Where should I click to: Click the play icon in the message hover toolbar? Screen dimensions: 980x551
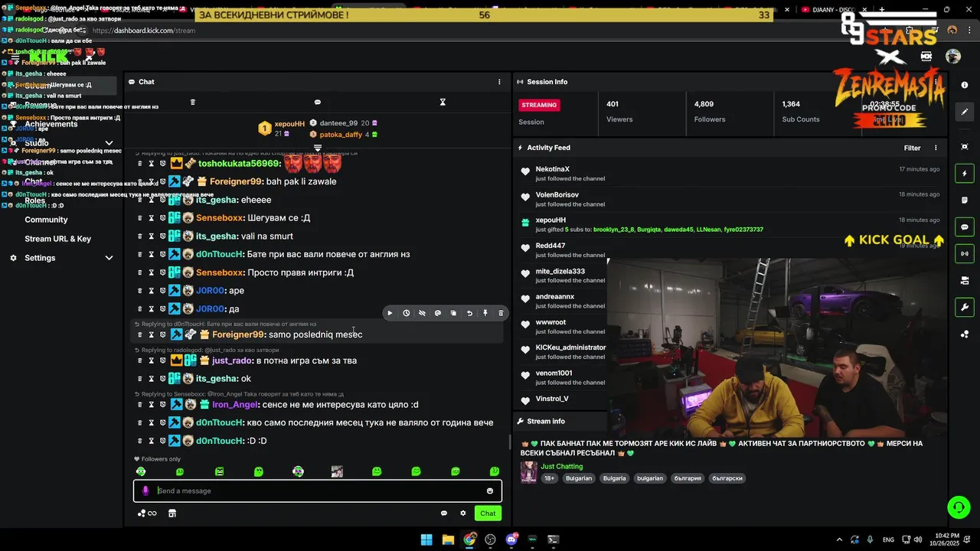pyautogui.click(x=390, y=313)
